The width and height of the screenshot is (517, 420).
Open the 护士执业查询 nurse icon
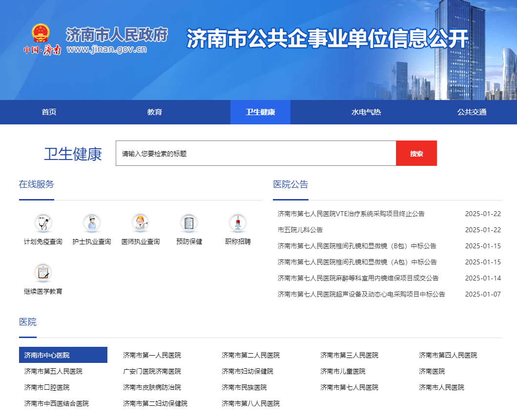pos(92,223)
